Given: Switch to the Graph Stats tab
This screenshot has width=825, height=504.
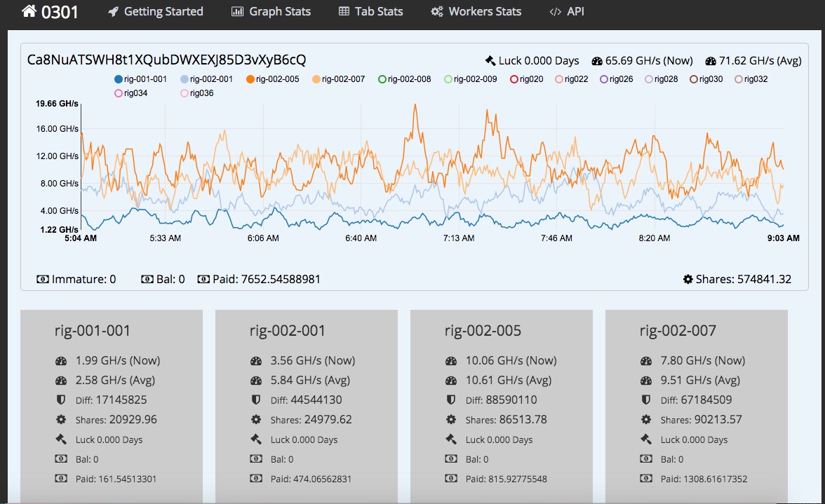Looking at the screenshot, I should click(280, 12).
